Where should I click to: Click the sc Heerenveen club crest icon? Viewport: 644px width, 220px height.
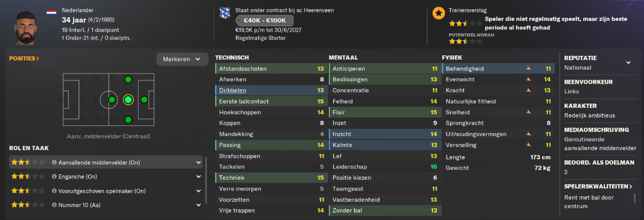[x=225, y=14]
